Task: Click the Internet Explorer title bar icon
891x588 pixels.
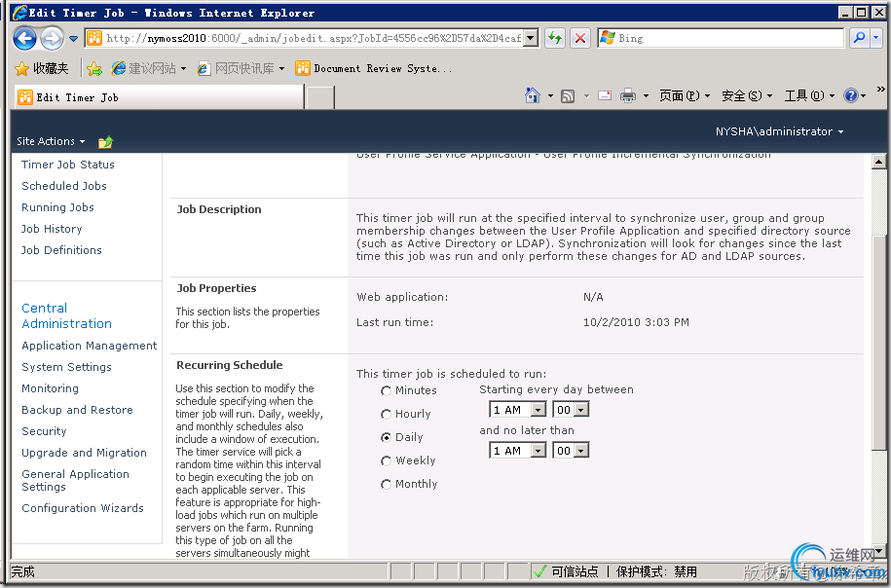Action: click(19, 13)
